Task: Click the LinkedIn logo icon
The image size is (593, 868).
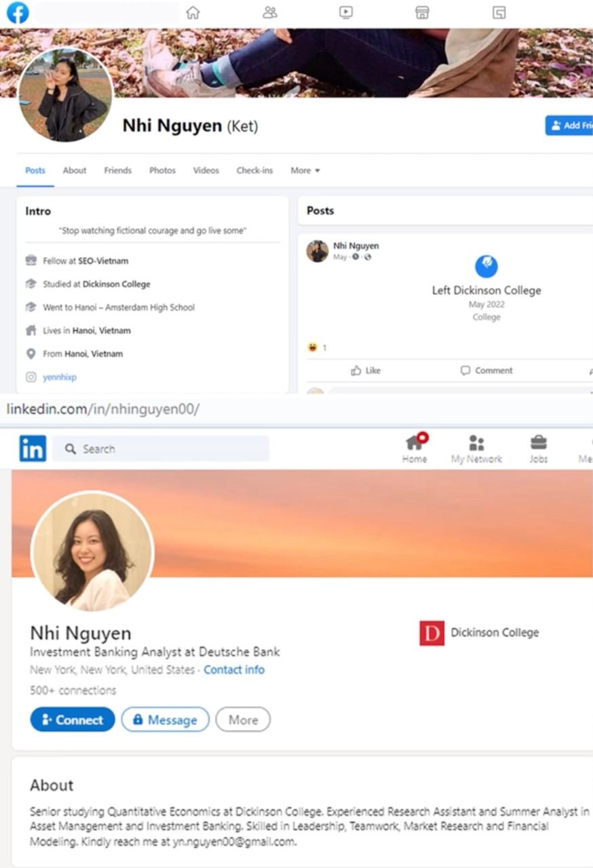Action: tap(33, 448)
